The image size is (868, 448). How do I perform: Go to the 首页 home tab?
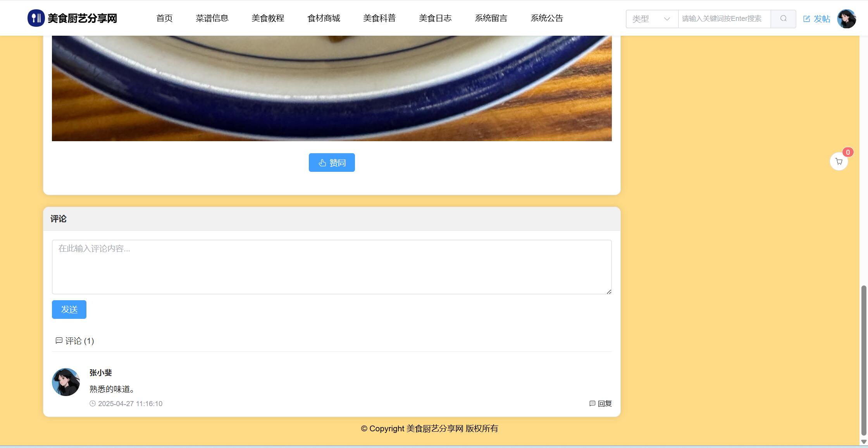pos(164,18)
